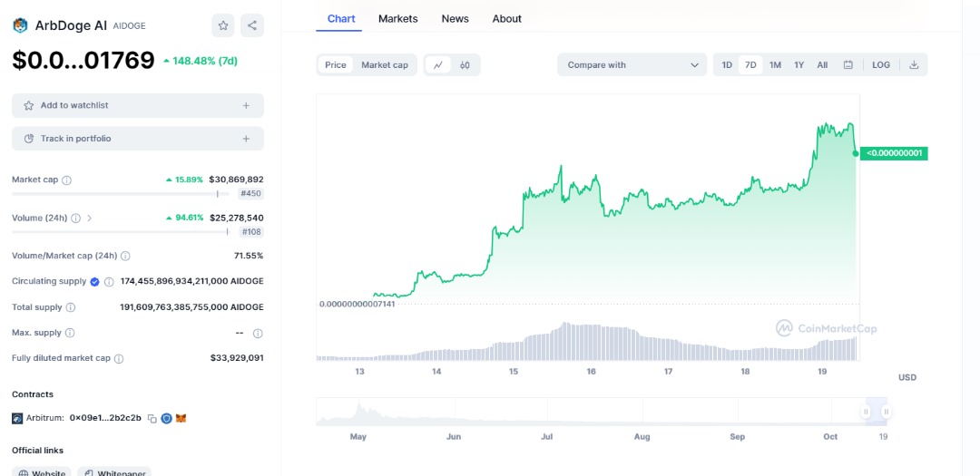This screenshot has height=476, width=980.
Task: Open Volume/Market cap (24h) info icon
Action: click(x=125, y=256)
